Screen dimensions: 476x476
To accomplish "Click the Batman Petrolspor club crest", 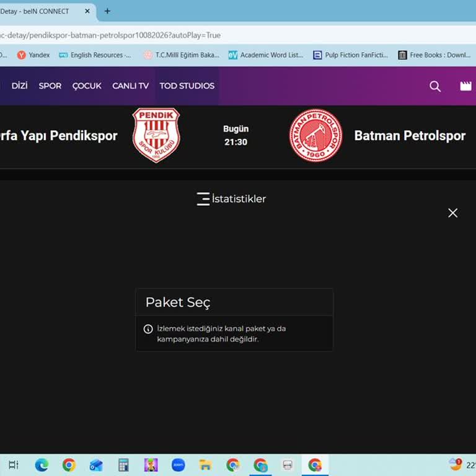I will pos(315,135).
